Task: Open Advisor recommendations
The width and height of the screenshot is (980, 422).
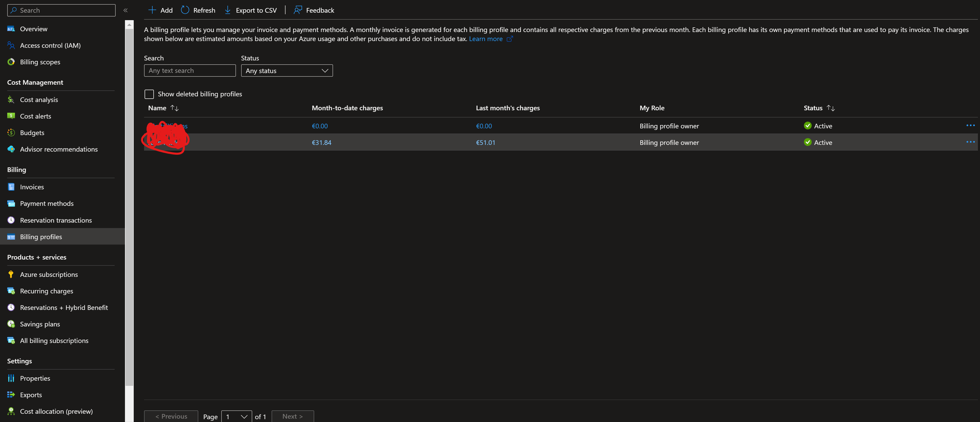Action: [x=59, y=149]
